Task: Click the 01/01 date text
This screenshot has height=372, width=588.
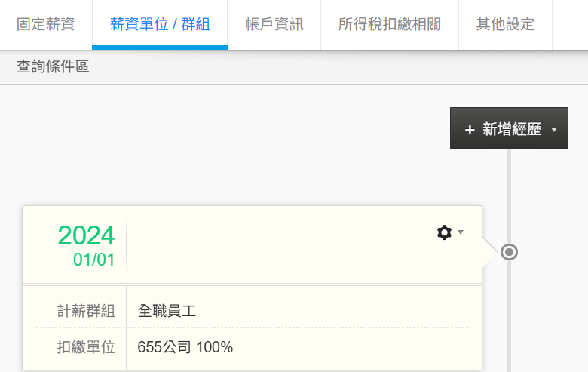Action: (93, 260)
